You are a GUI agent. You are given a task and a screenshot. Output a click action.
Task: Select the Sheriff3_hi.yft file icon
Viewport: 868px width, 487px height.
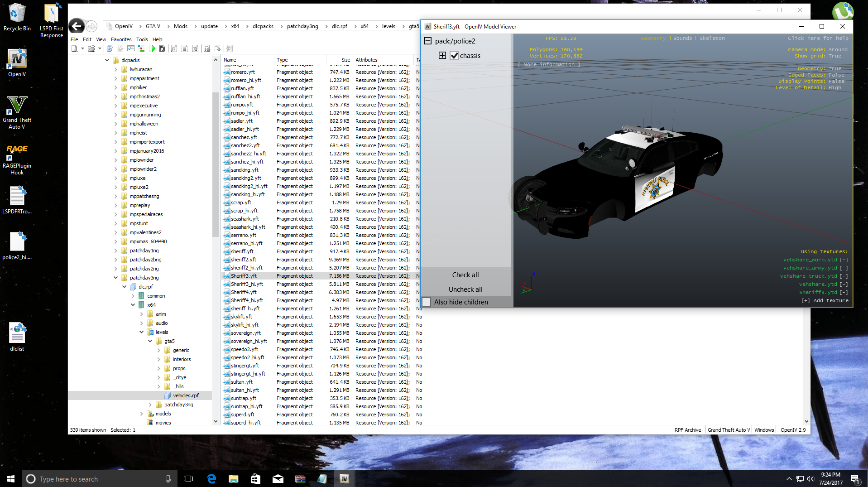coord(227,284)
